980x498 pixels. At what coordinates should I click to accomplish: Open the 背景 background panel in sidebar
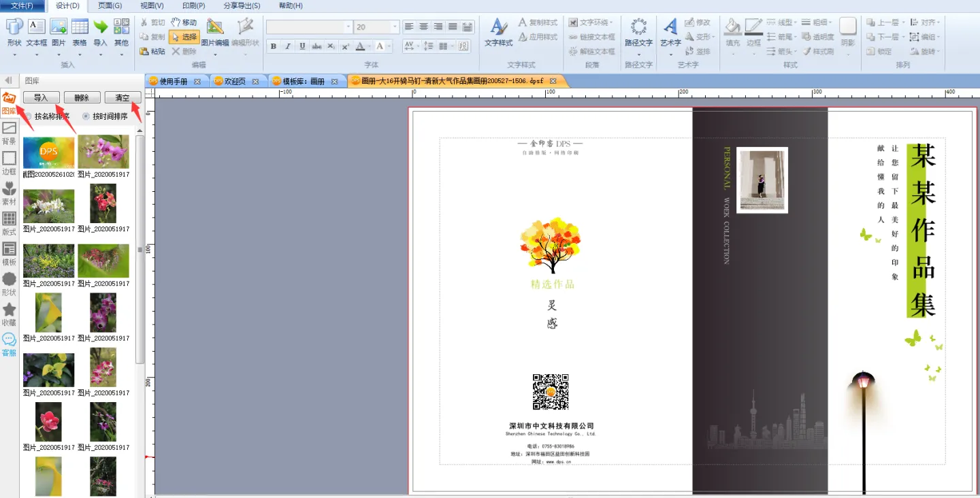[x=10, y=133]
